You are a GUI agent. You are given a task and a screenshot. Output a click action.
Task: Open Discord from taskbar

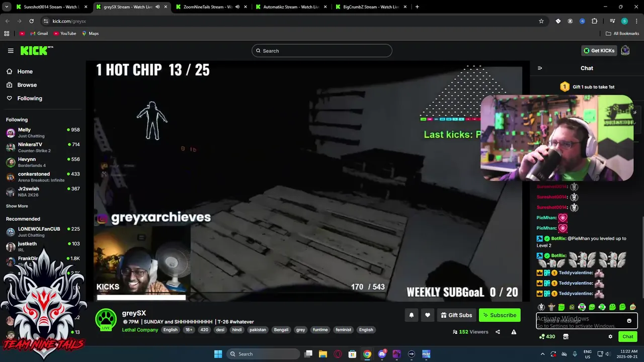pyautogui.click(x=382, y=354)
